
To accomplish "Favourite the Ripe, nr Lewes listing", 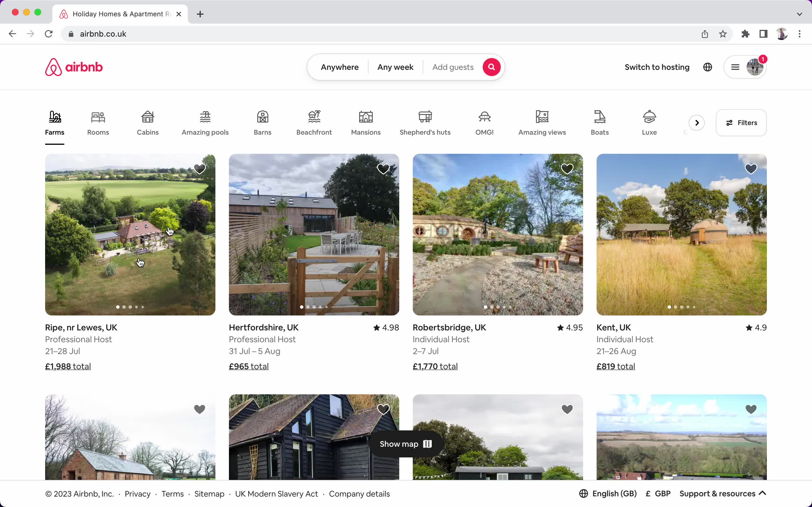I will [200, 169].
